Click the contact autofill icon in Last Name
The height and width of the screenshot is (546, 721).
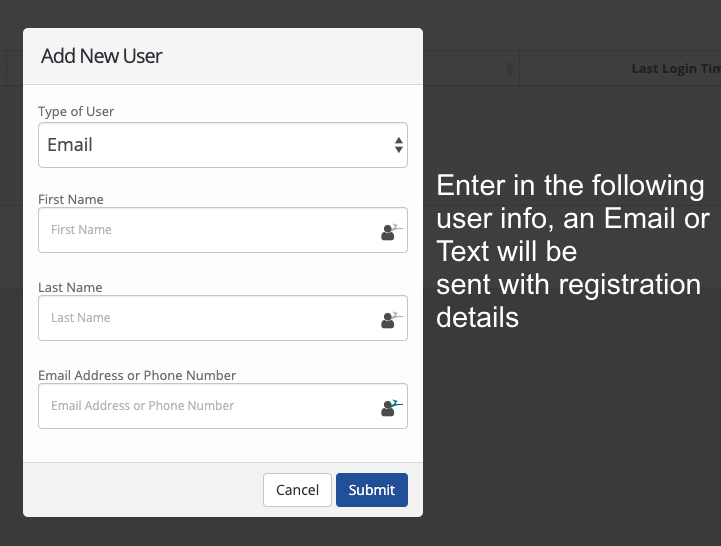coord(389,319)
